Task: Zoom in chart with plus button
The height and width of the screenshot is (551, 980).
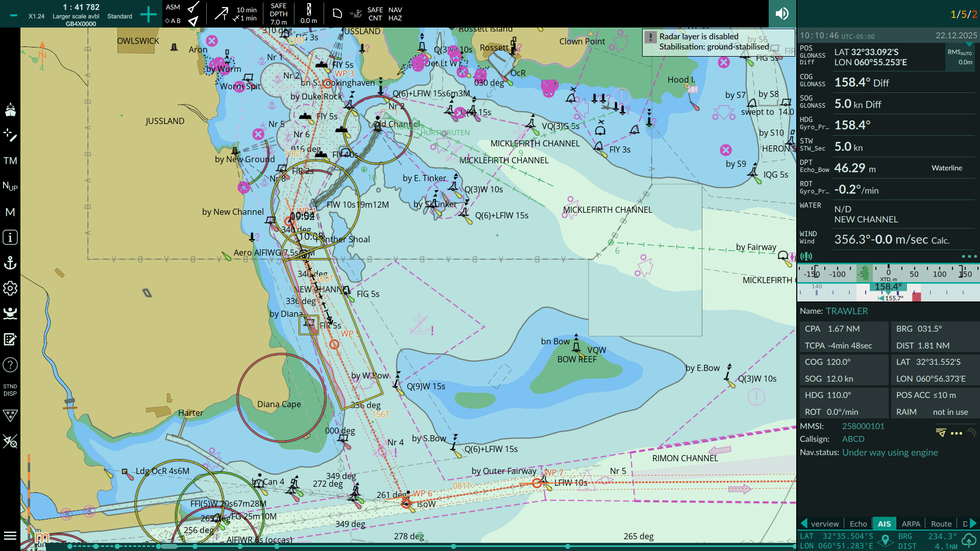Action: [148, 14]
